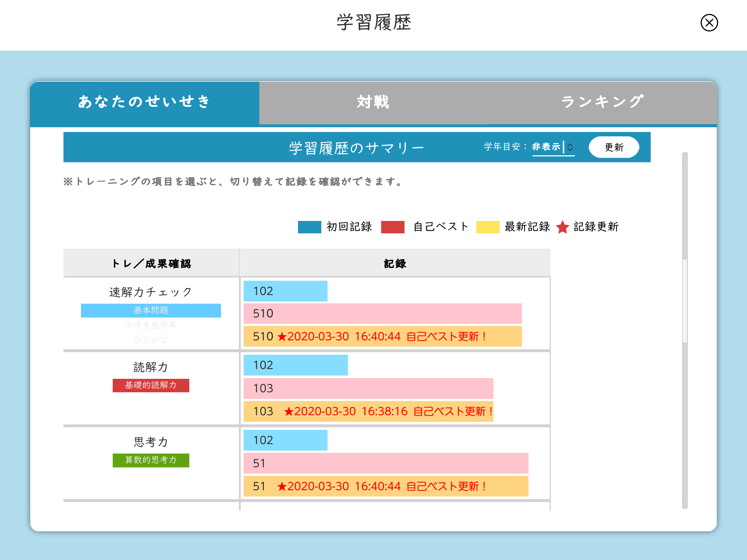Select the faded ひらがな option

pos(151,340)
